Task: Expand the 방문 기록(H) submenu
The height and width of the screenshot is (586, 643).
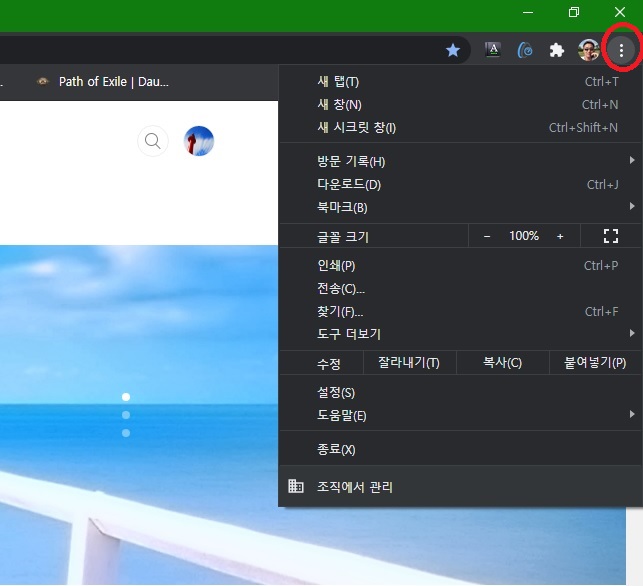Action: (460, 161)
